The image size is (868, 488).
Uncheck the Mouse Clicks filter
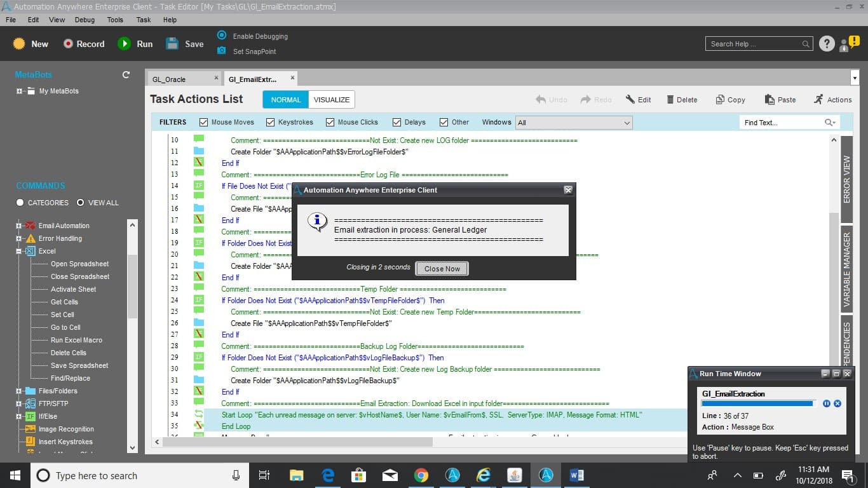tap(330, 122)
